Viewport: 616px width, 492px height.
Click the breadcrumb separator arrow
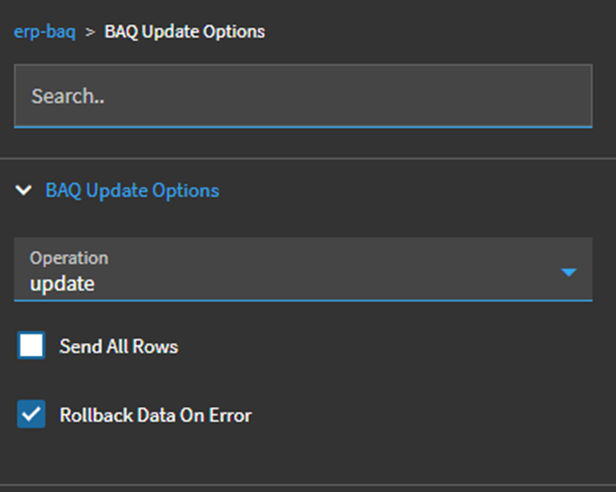(x=90, y=31)
